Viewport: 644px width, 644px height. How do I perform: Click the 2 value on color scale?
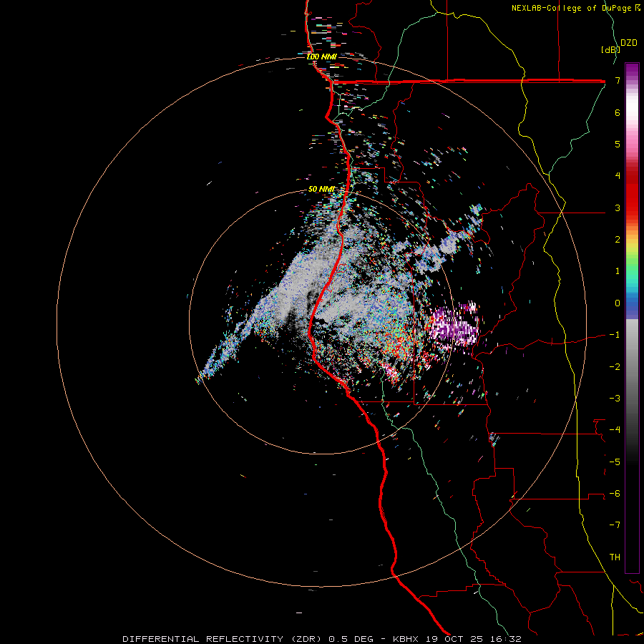click(618, 240)
